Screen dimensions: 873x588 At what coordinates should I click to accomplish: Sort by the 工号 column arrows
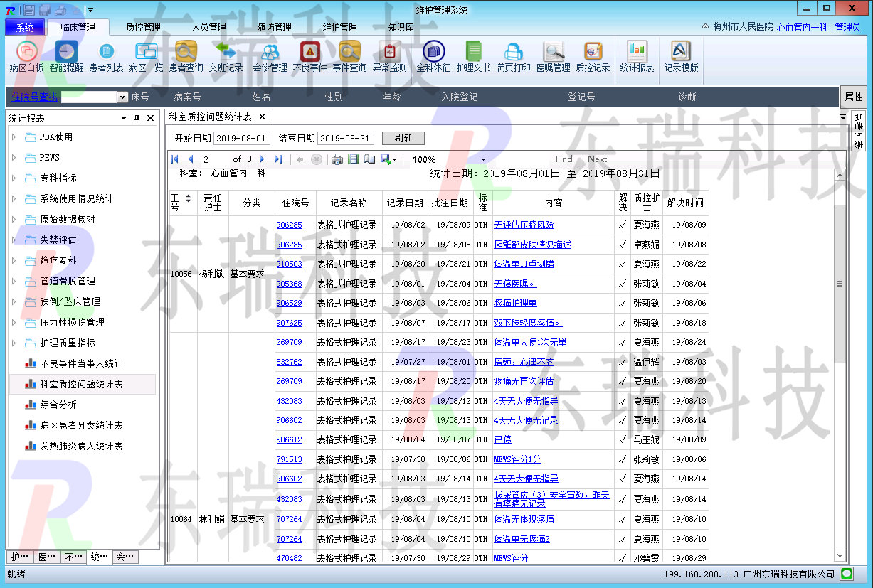click(x=188, y=198)
